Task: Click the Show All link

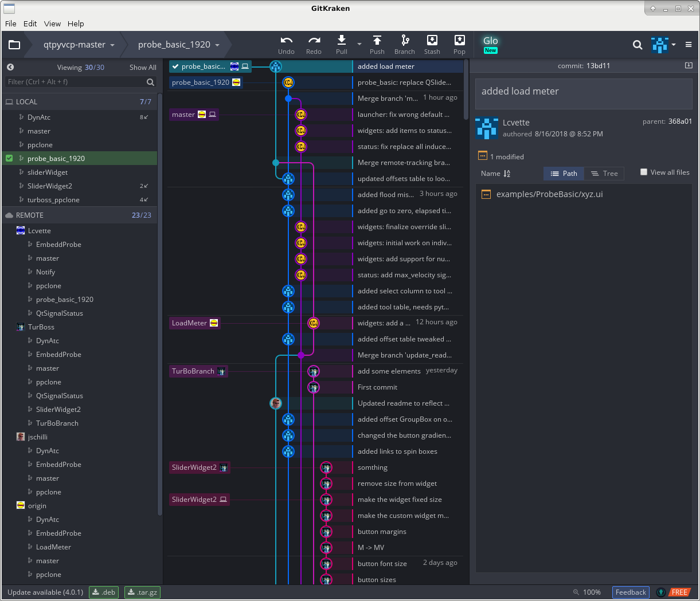Action: tap(143, 68)
